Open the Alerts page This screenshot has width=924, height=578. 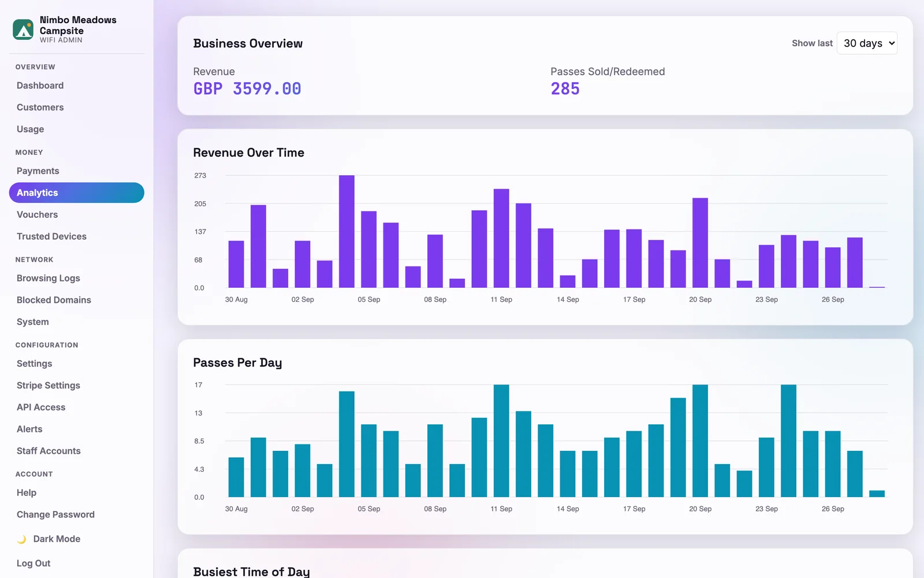77,429
